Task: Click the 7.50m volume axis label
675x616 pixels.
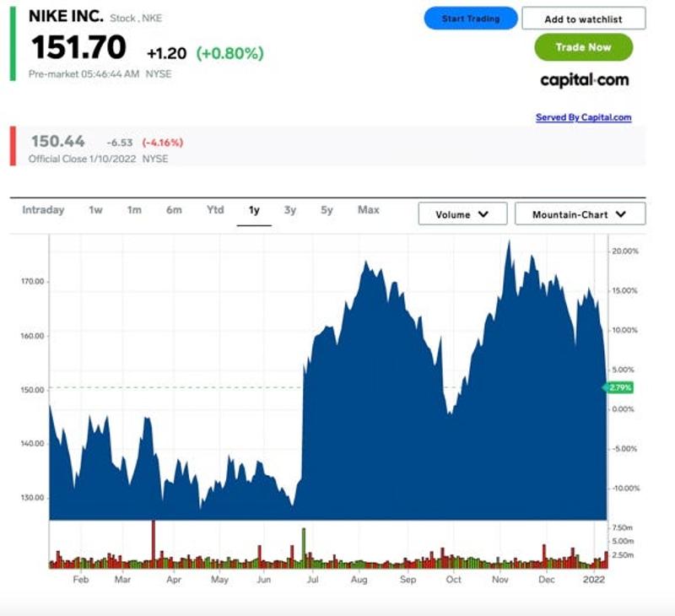Action: [623, 527]
